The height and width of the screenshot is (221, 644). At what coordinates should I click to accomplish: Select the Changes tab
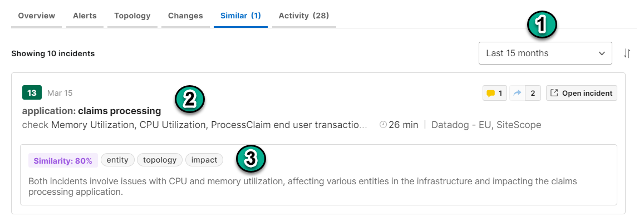pyautogui.click(x=185, y=16)
